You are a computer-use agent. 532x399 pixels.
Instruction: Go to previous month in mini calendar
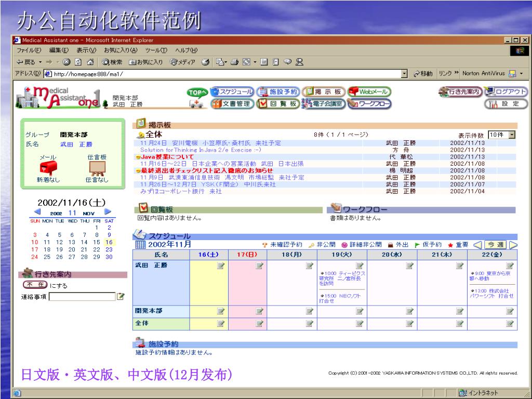point(37,212)
